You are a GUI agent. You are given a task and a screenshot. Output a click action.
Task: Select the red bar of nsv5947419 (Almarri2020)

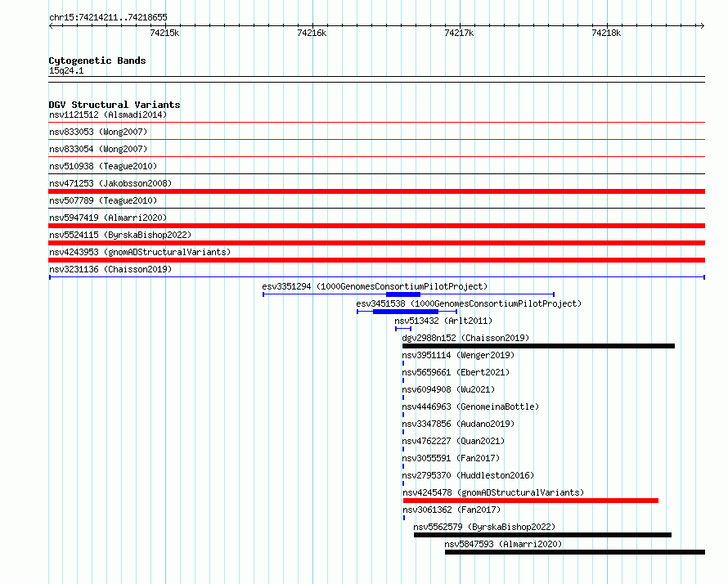376,226
